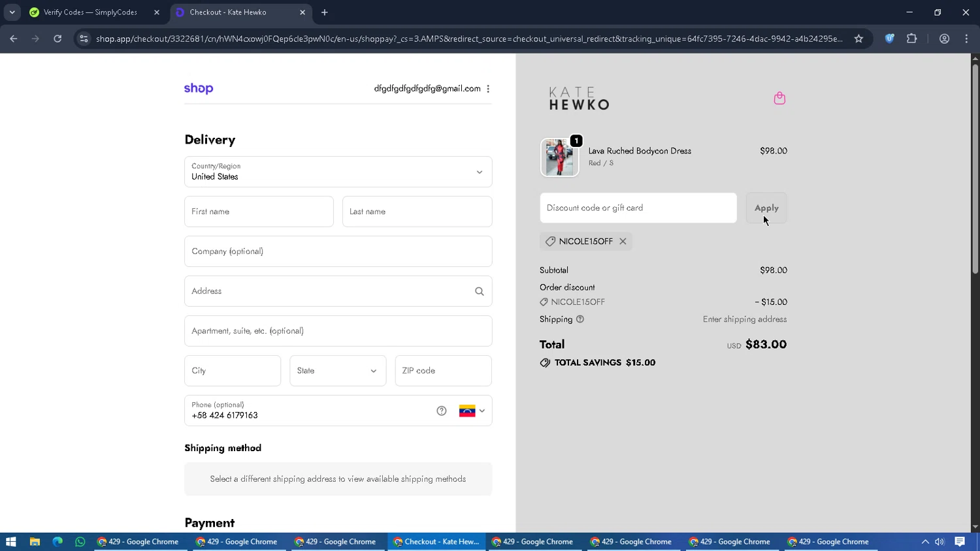The width and height of the screenshot is (980, 551).
Task: Click the $83.00 total amount
Action: click(766, 345)
